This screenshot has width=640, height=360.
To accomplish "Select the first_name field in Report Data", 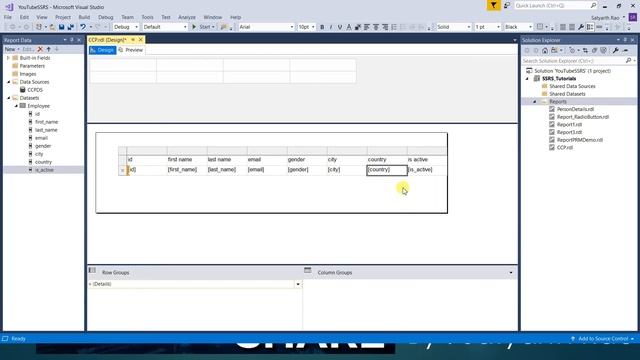I will point(47,122).
